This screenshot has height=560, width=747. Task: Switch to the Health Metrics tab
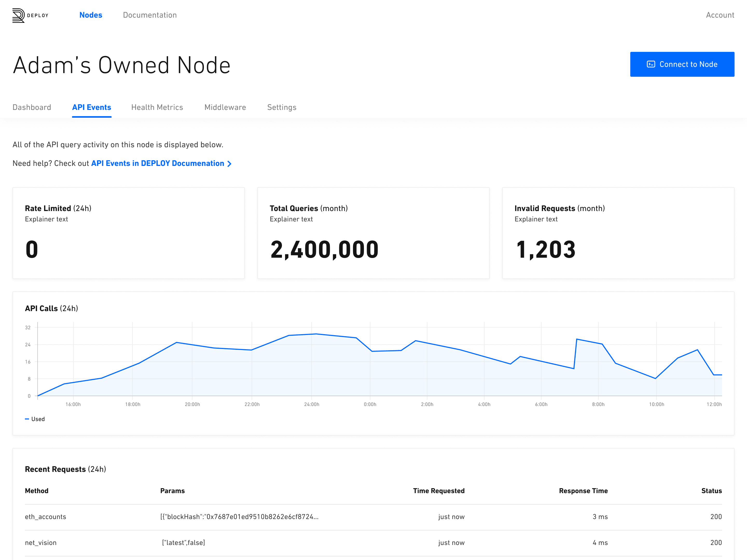tap(157, 107)
